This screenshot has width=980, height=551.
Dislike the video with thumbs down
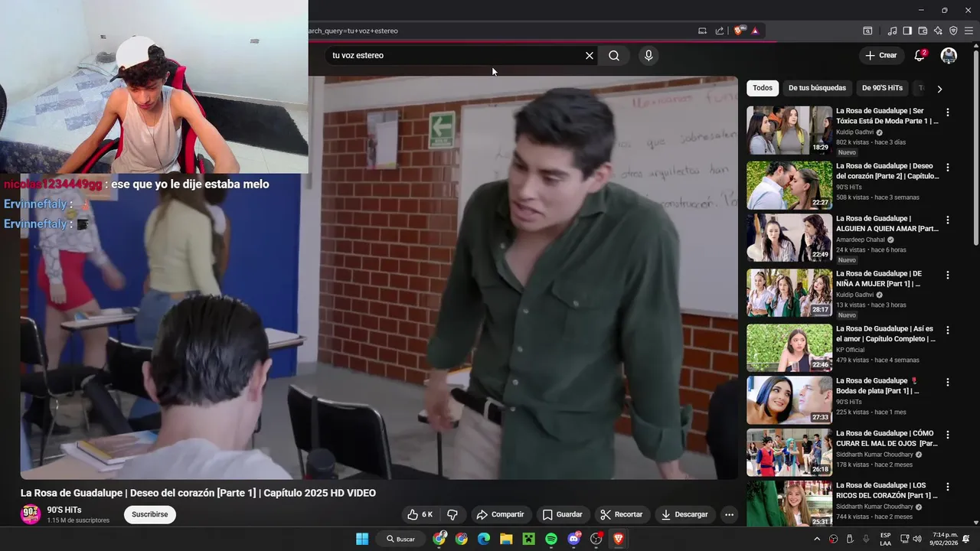point(452,515)
